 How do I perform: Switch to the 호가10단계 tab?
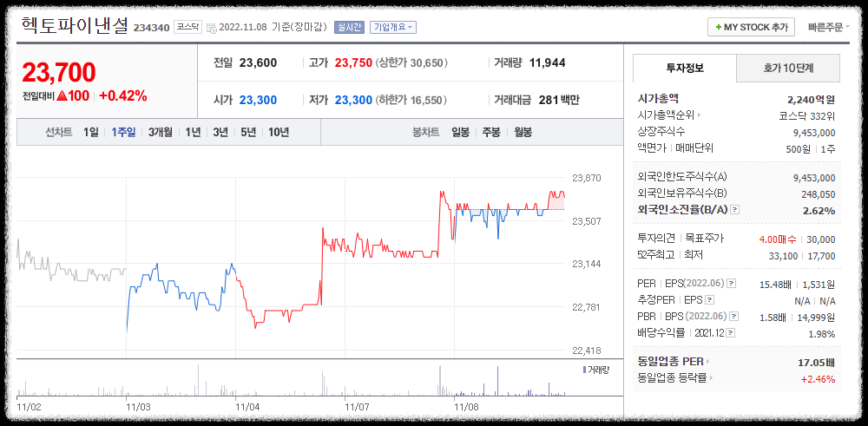788,68
